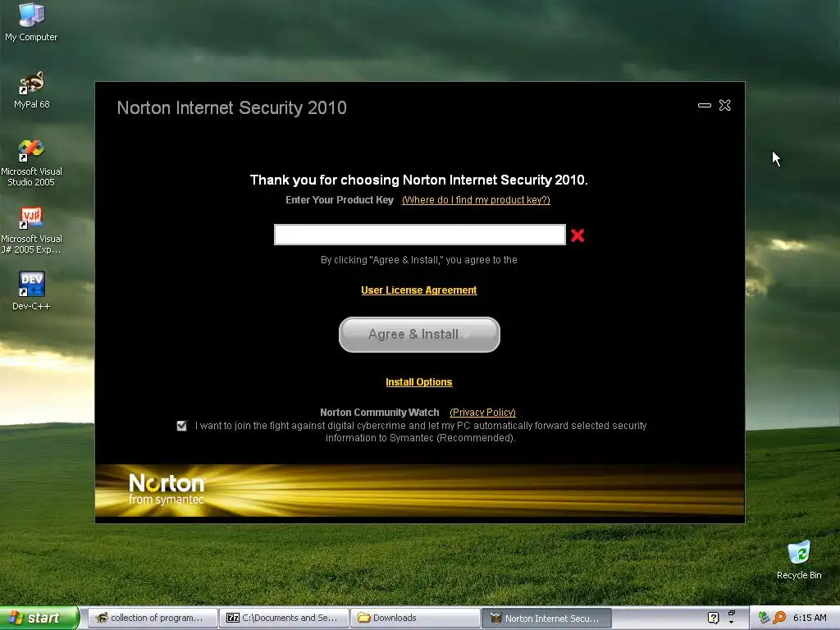Screen dimensions: 840x630
Task: Click the orange magnifier tray icon
Action: point(779,618)
